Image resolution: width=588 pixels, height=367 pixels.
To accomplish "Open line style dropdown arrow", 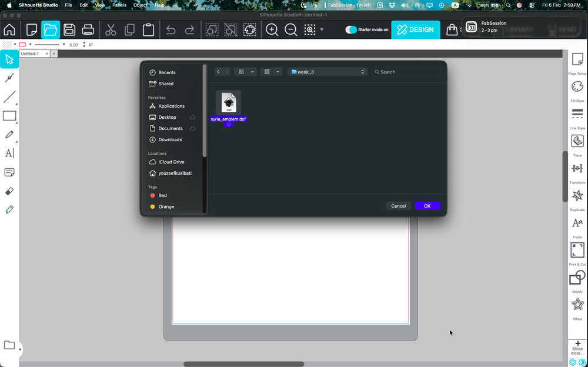I will click(64, 44).
